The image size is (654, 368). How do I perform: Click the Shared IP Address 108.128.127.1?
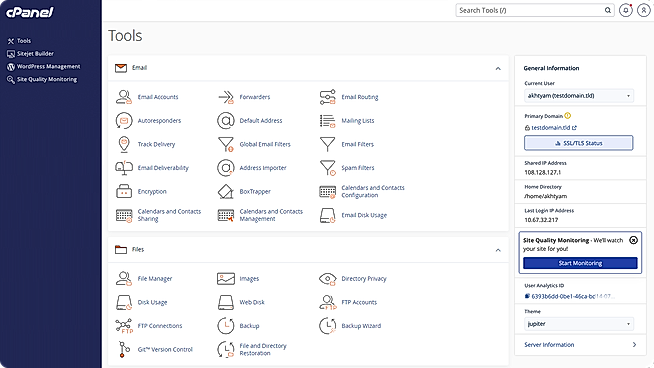pos(543,172)
